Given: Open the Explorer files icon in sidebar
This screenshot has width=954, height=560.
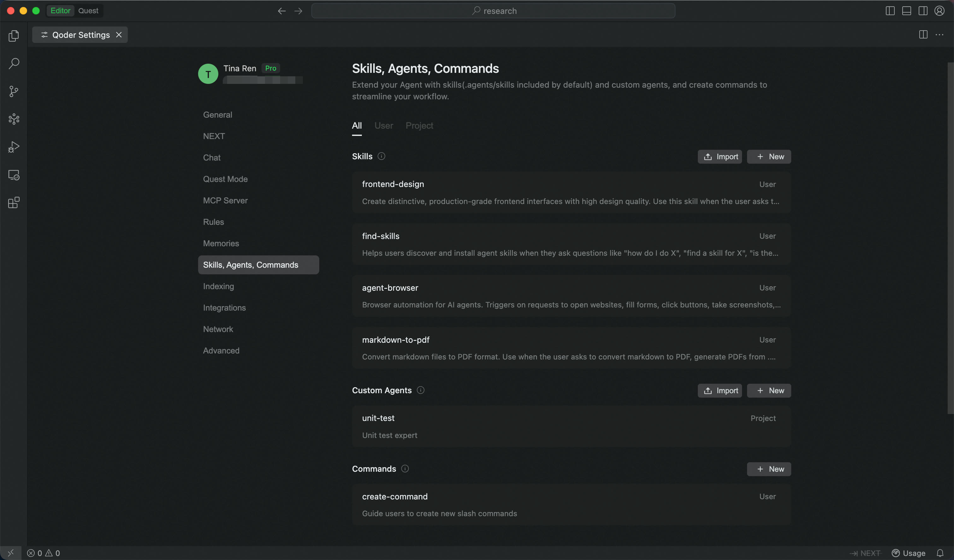Looking at the screenshot, I should [x=14, y=36].
